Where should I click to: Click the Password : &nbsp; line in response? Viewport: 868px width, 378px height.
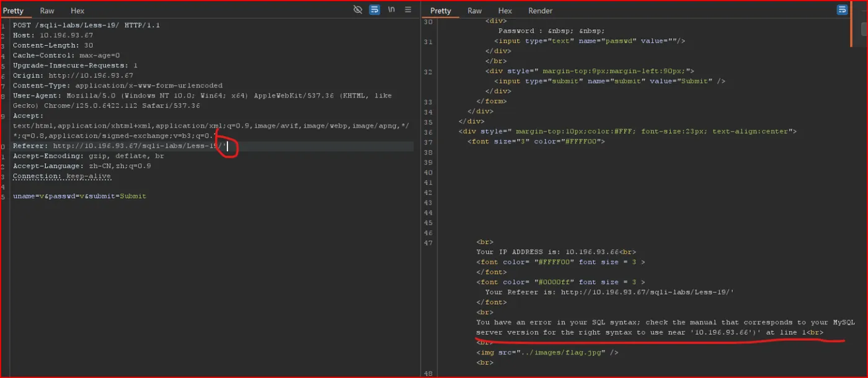point(551,30)
